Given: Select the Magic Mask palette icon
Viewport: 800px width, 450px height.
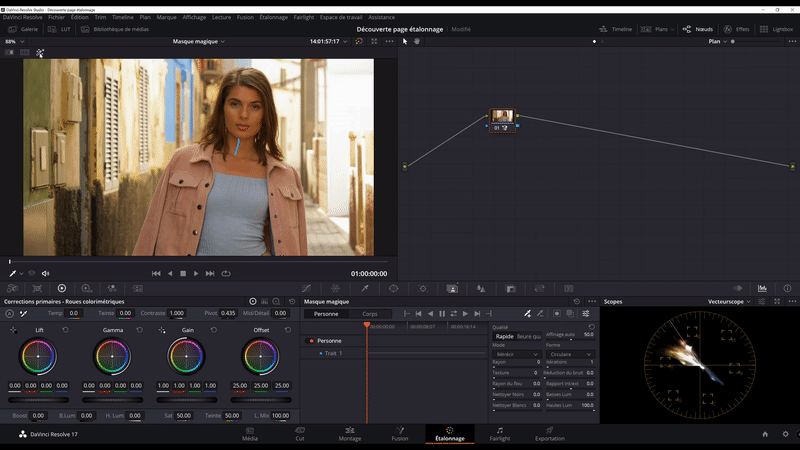Looking at the screenshot, I should coord(452,288).
